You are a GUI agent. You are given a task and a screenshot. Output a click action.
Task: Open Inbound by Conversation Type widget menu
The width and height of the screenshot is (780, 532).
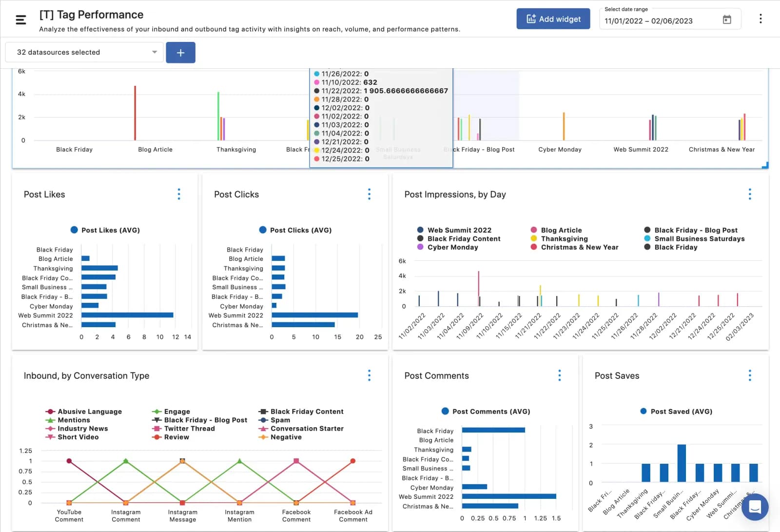coord(369,375)
